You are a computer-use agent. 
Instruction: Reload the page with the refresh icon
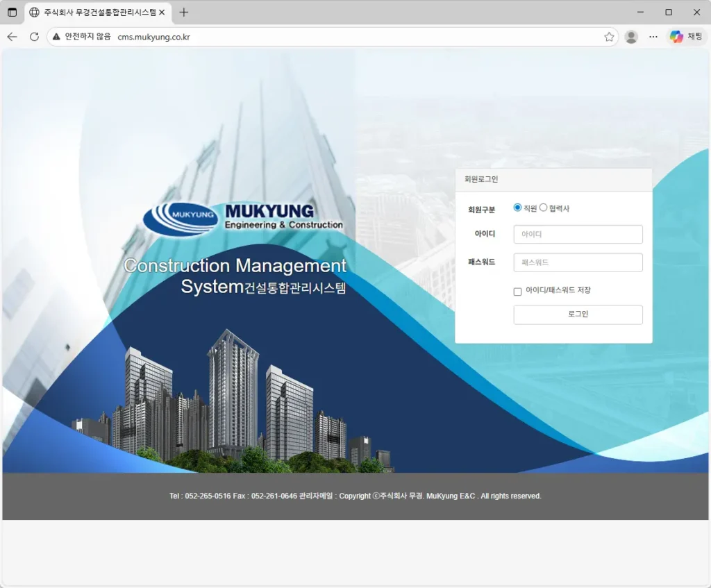(34, 37)
